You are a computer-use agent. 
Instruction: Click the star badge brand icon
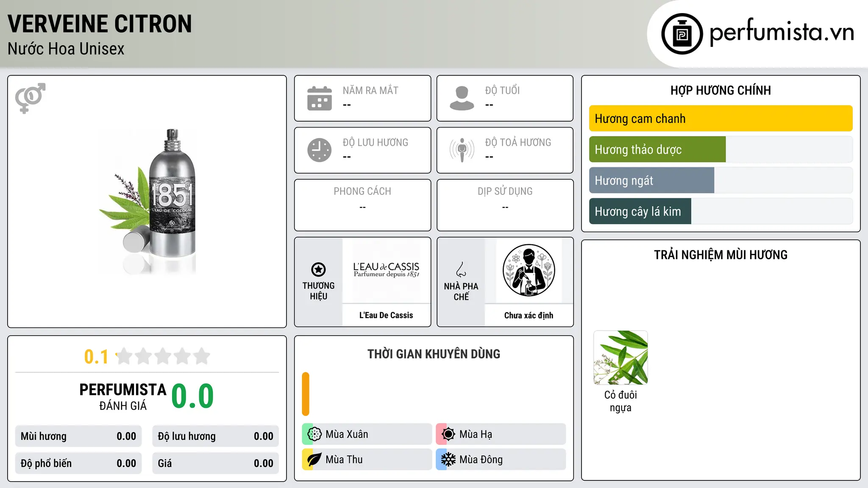pyautogui.click(x=318, y=269)
